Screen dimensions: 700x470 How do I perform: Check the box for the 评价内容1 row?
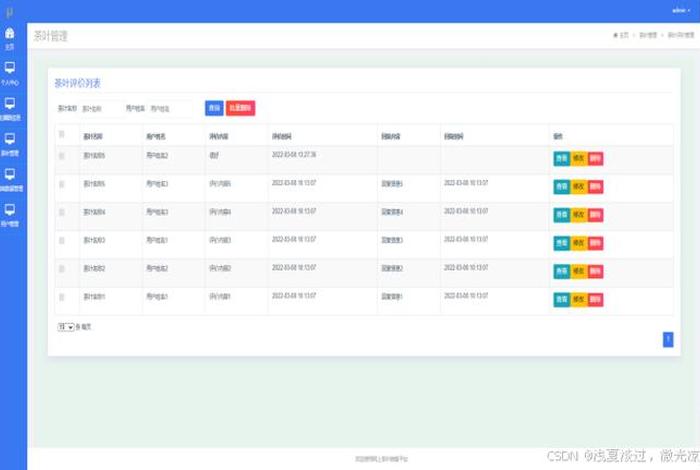pos(62,297)
